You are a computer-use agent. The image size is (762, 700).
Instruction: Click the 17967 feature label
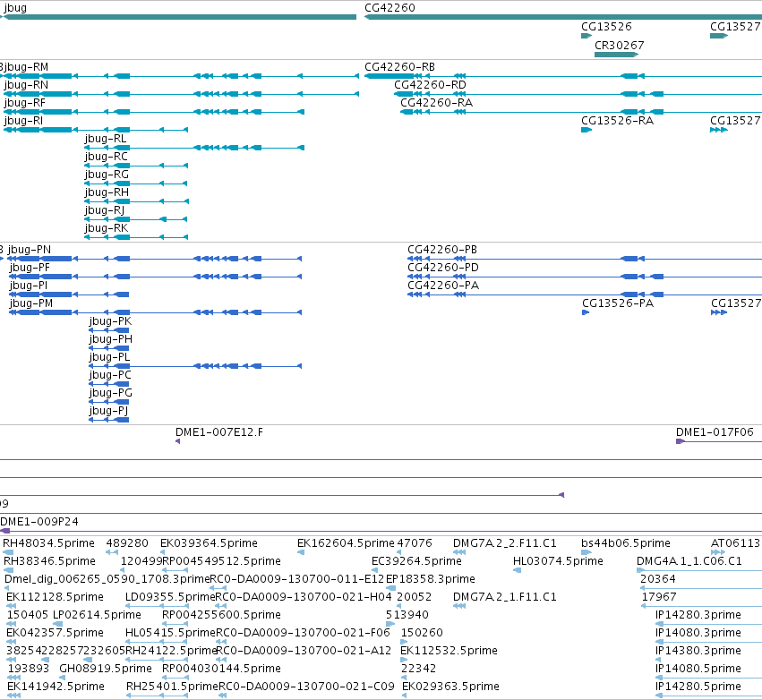659,596
